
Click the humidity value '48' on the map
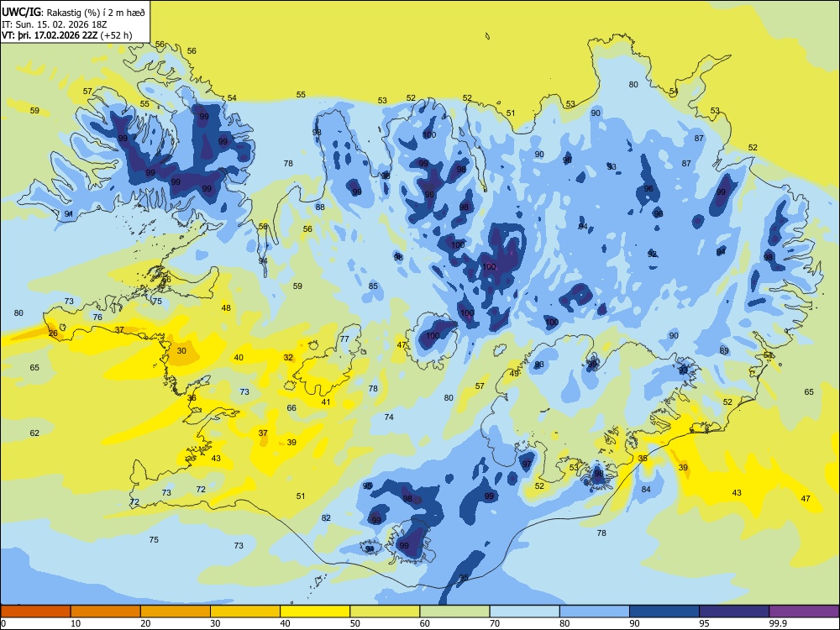226,308
